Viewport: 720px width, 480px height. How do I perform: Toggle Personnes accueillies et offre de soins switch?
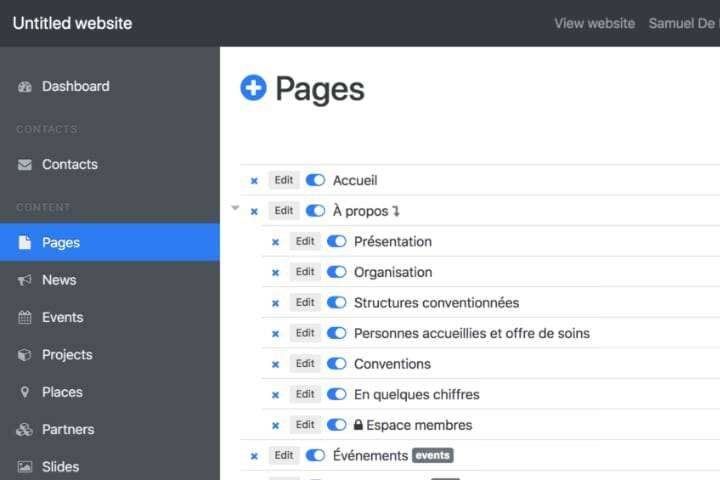(337, 333)
